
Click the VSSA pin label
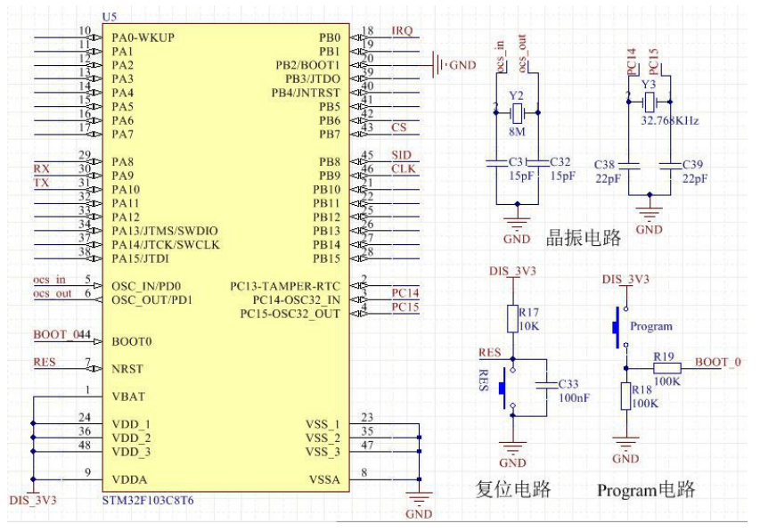tap(324, 479)
